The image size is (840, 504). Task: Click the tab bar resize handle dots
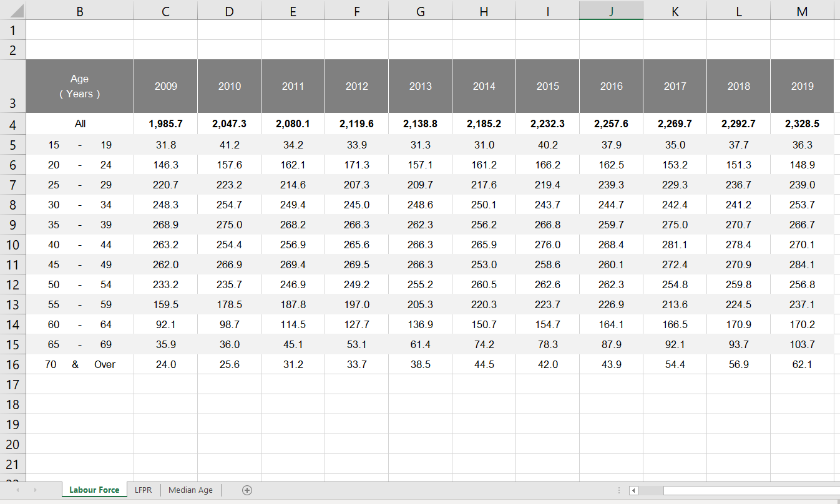coord(618,491)
